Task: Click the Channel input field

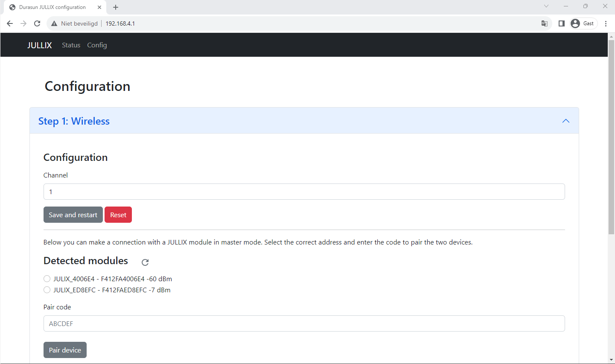Action: point(304,192)
